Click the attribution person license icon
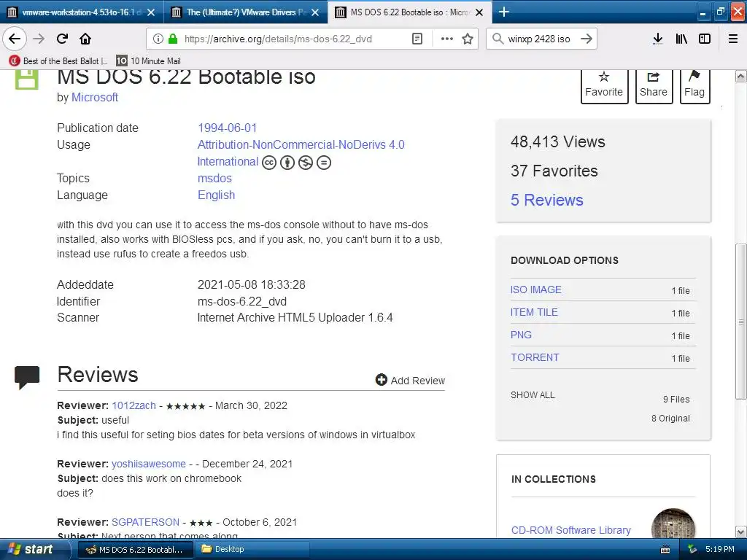This screenshot has width=747, height=560. 287,163
